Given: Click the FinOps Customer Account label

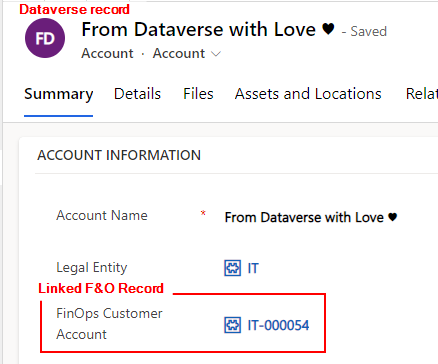Looking at the screenshot, I should (109, 324).
